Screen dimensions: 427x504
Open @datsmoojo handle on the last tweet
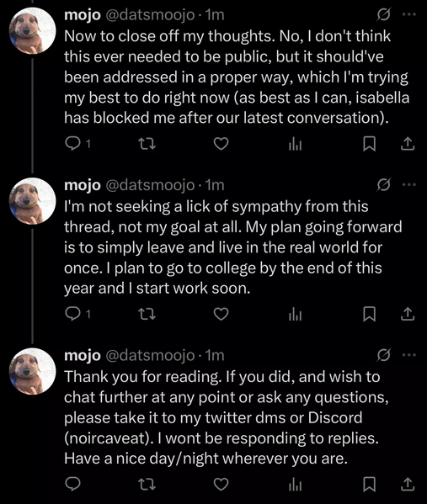150,356
